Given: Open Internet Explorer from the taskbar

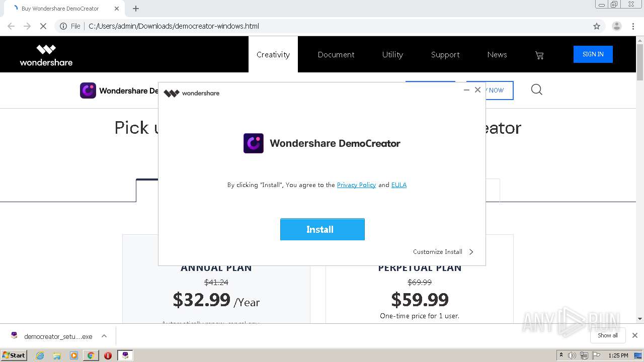Looking at the screenshot, I should (40, 355).
